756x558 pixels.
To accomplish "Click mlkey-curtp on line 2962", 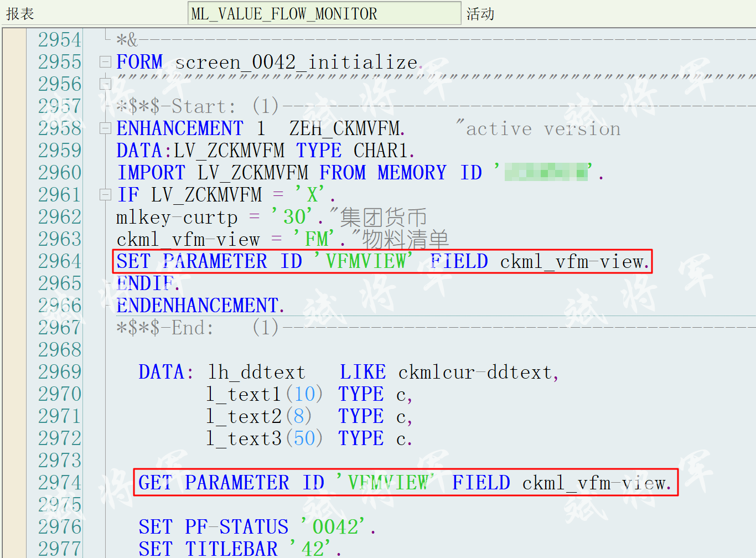I will click(177, 217).
